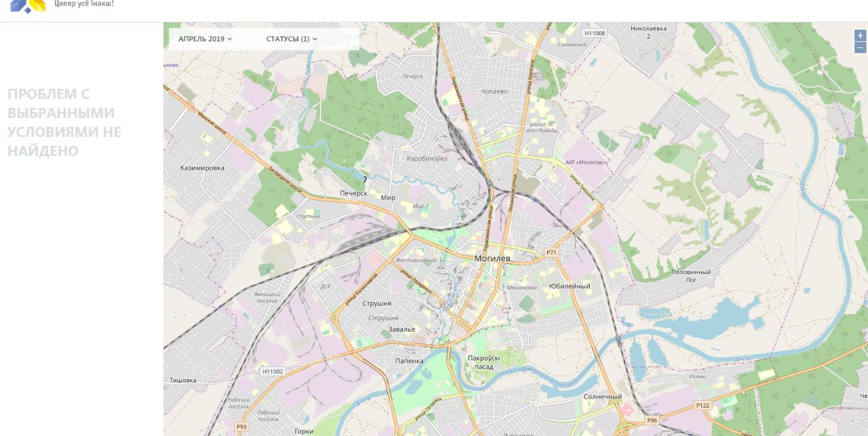
Task: Click the Горки label on the map
Action: pyautogui.click(x=304, y=431)
